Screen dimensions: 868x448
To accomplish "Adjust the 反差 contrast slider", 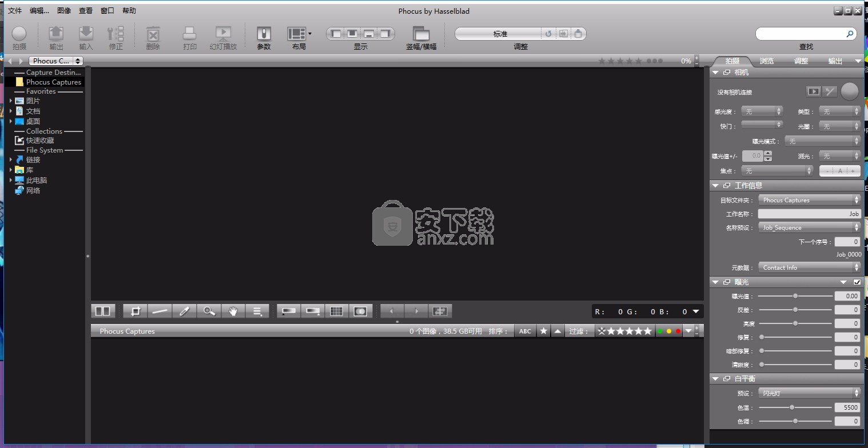I will coord(795,310).
